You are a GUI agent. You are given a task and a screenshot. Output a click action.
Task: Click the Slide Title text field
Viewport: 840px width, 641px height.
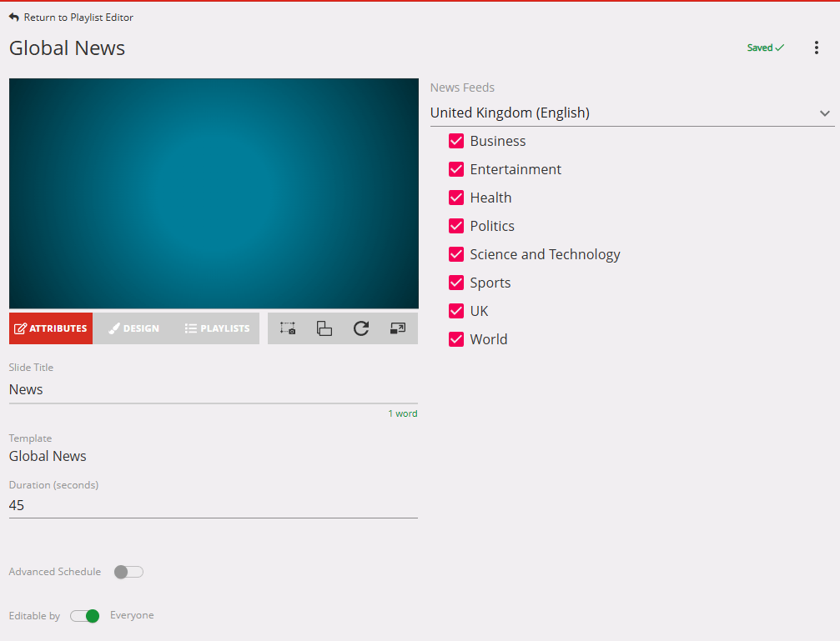pos(213,389)
